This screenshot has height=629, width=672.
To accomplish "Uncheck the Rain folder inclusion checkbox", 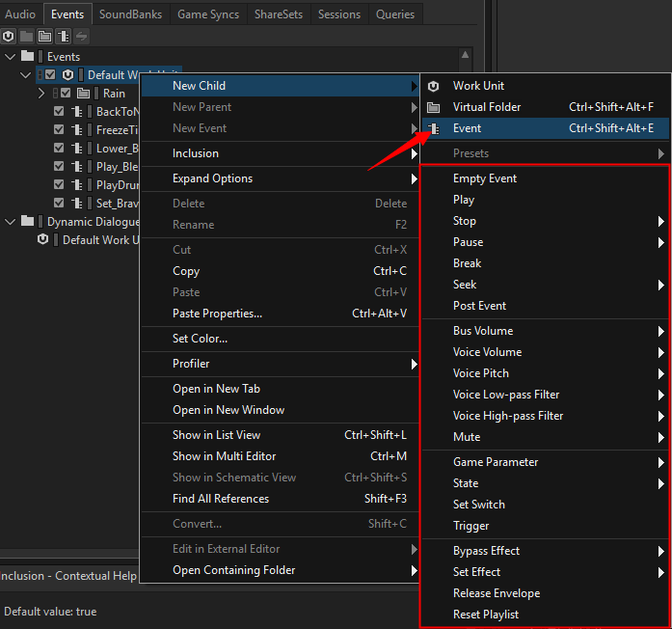I will (66, 93).
